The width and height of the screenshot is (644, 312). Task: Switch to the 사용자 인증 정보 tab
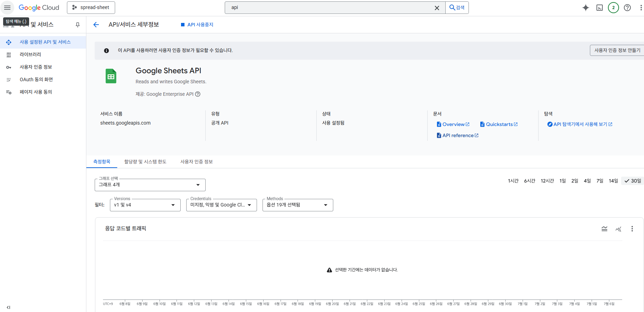pos(197,162)
